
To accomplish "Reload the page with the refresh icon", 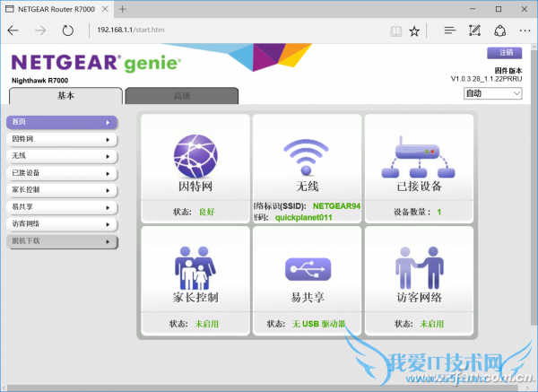I will click(x=67, y=30).
